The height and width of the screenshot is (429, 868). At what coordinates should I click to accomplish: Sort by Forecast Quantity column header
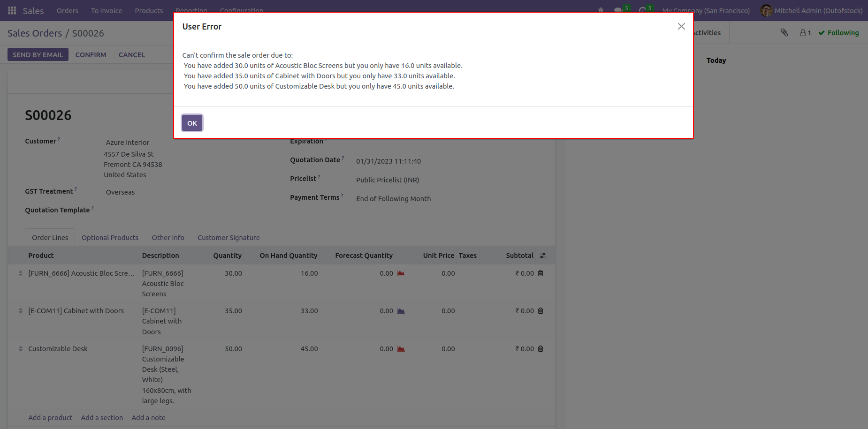coord(364,256)
